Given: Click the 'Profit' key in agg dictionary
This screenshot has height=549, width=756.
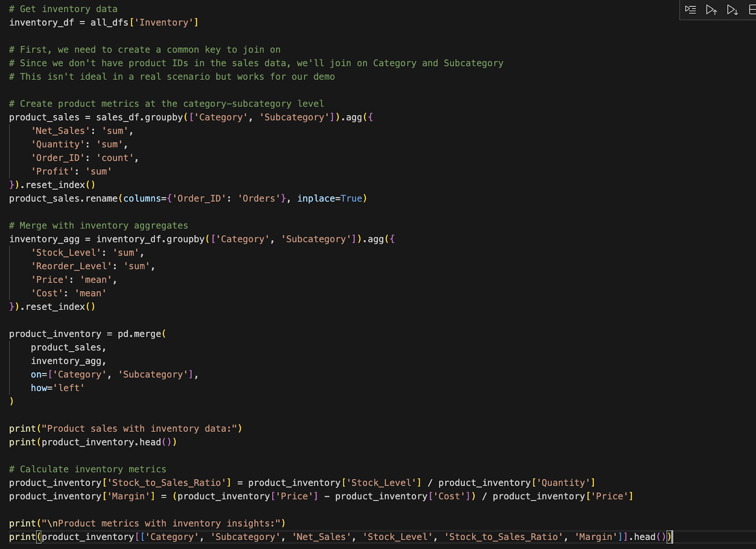Looking at the screenshot, I should [x=52, y=172].
